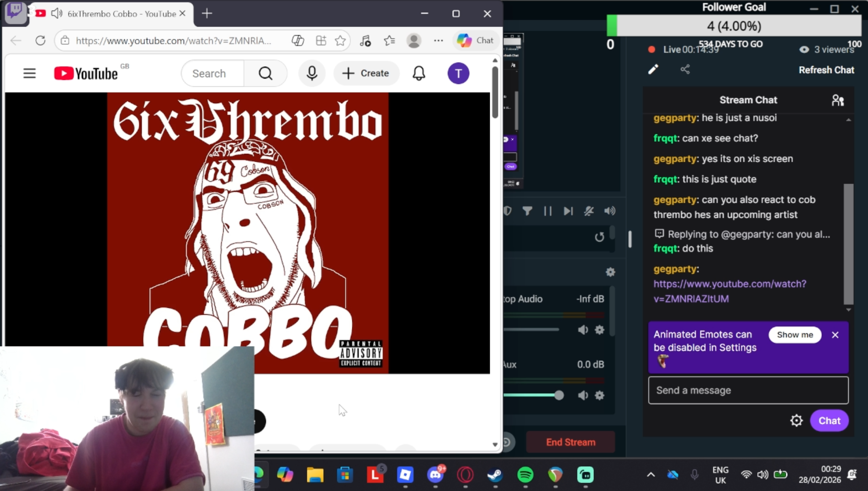Mute the Aux audio speaker toggle

[583, 395]
